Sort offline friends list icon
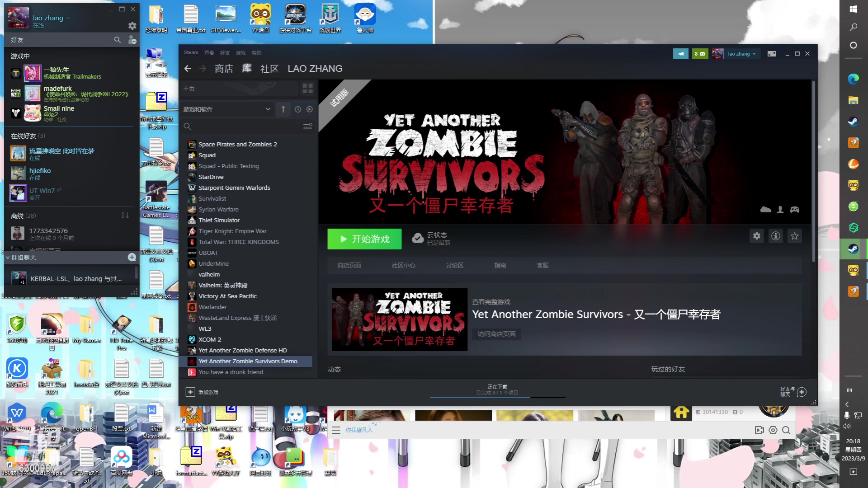The image size is (868, 488). click(125, 216)
